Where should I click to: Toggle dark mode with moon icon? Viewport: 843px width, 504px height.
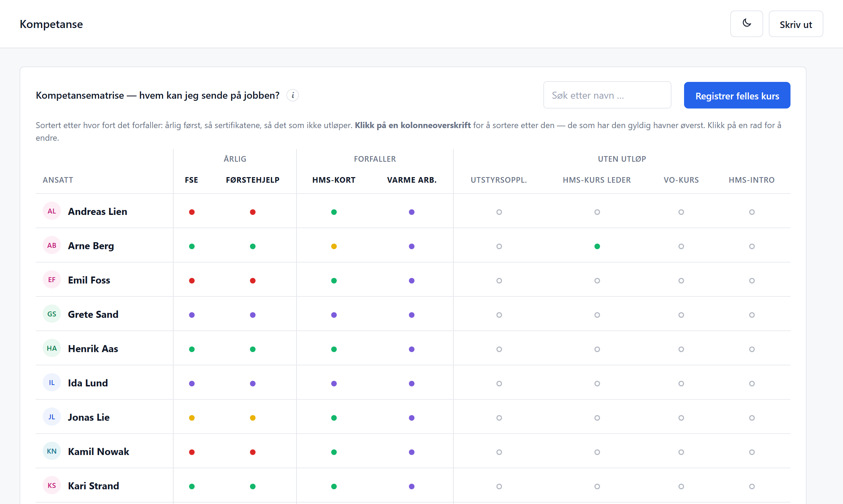click(x=746, y=24)
